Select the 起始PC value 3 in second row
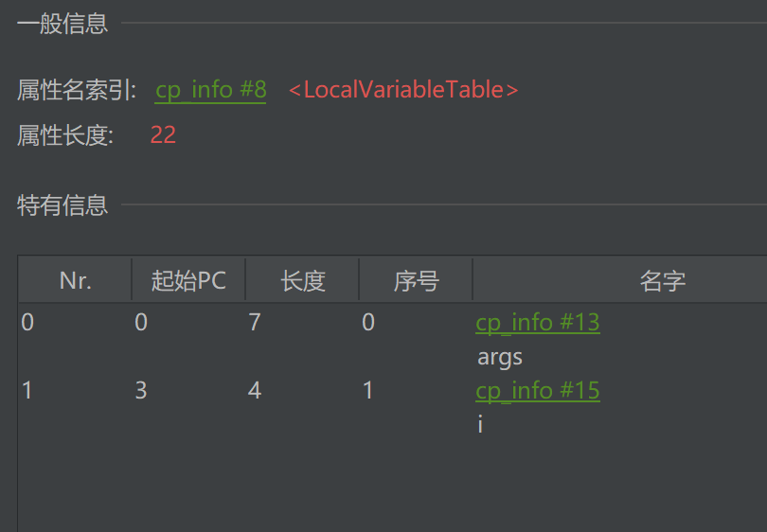The width and height of the screenshot is (767, 532). pos(141,391)
